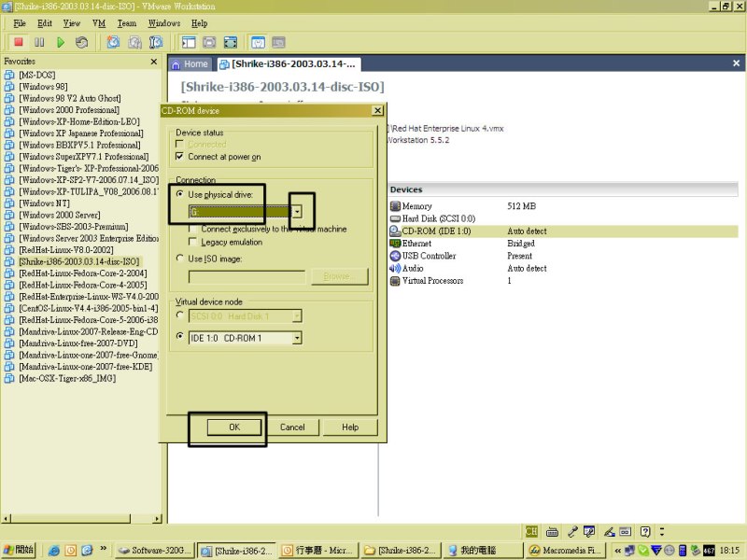Open the Edit menu

(45, 23)
